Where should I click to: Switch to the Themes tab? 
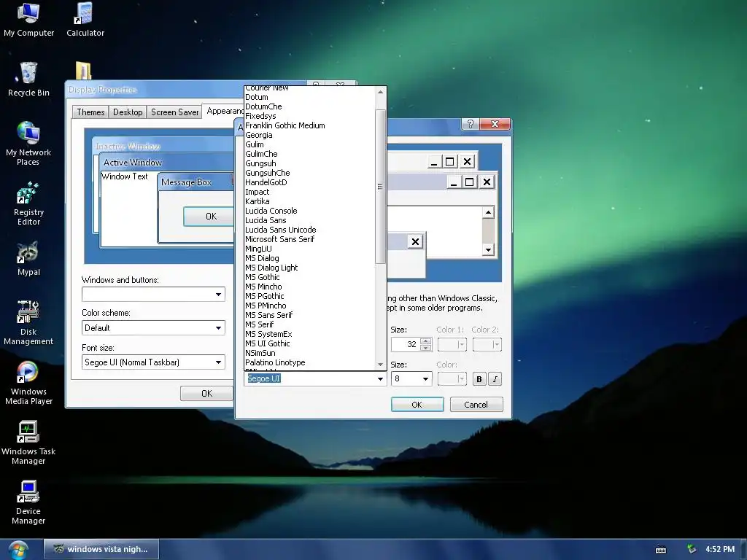coord(90,112)
